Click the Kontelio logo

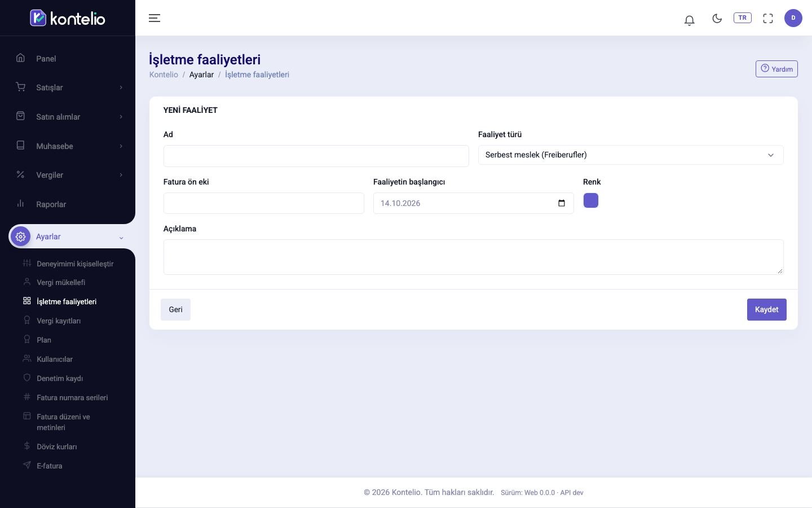(x=68, y=18)
